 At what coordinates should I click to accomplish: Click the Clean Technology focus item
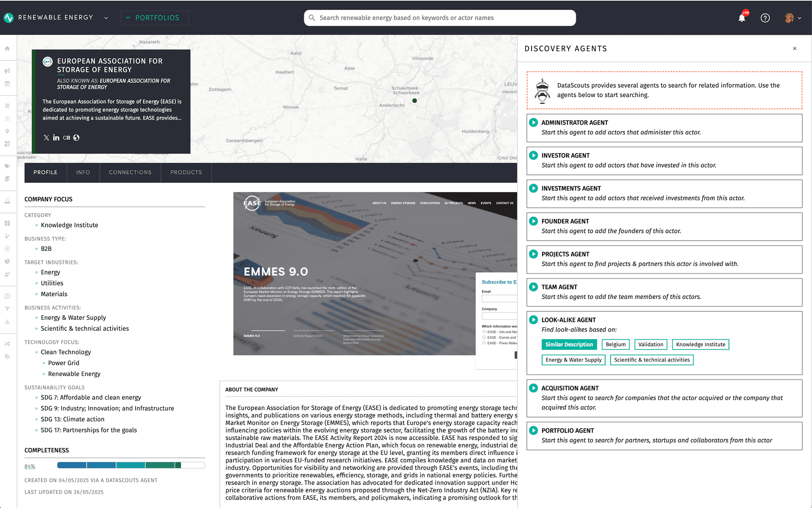coord(66,352)
